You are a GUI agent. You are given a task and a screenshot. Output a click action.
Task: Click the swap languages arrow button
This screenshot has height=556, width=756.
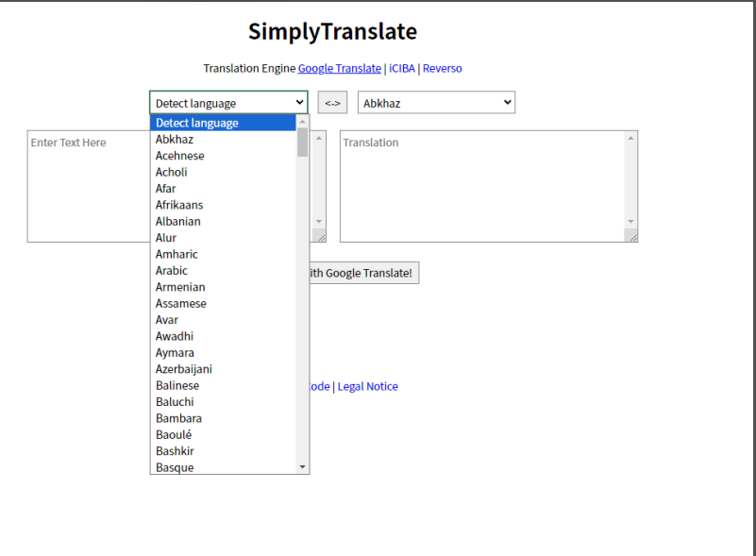coord(332,103)
